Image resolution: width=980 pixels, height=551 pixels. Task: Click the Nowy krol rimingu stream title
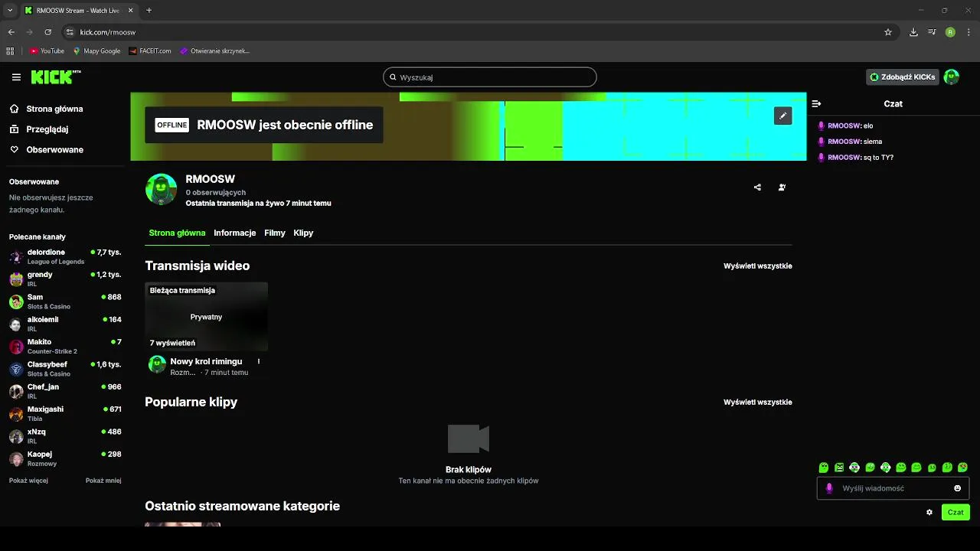(206, 361)
